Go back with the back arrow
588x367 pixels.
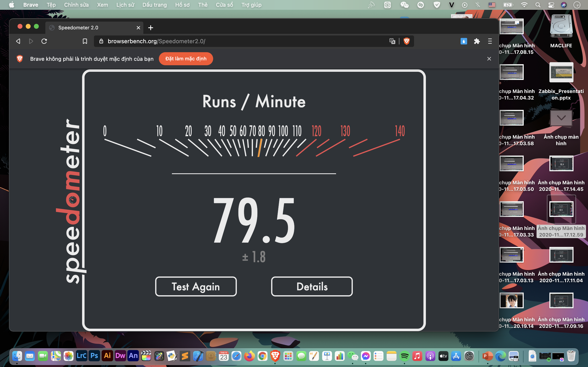coord(18,41)
